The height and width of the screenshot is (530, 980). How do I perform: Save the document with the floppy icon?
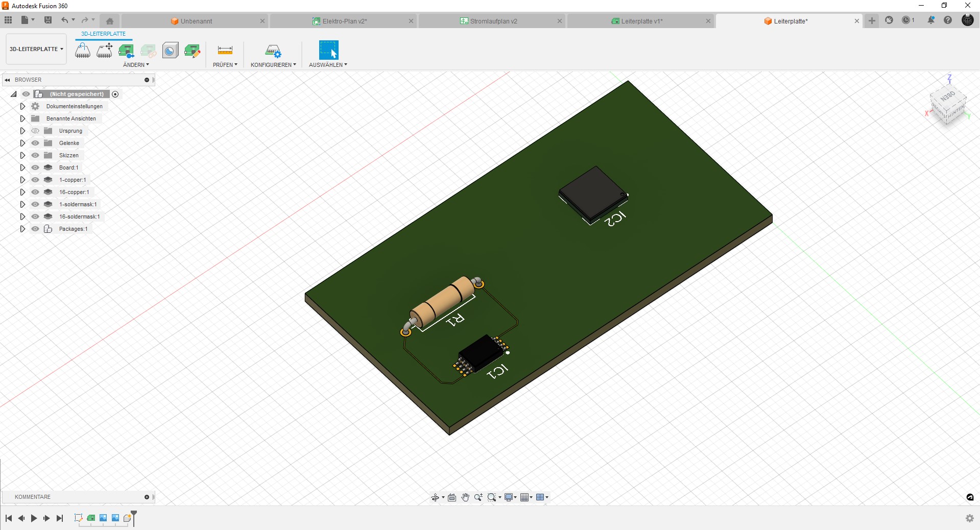48,20
